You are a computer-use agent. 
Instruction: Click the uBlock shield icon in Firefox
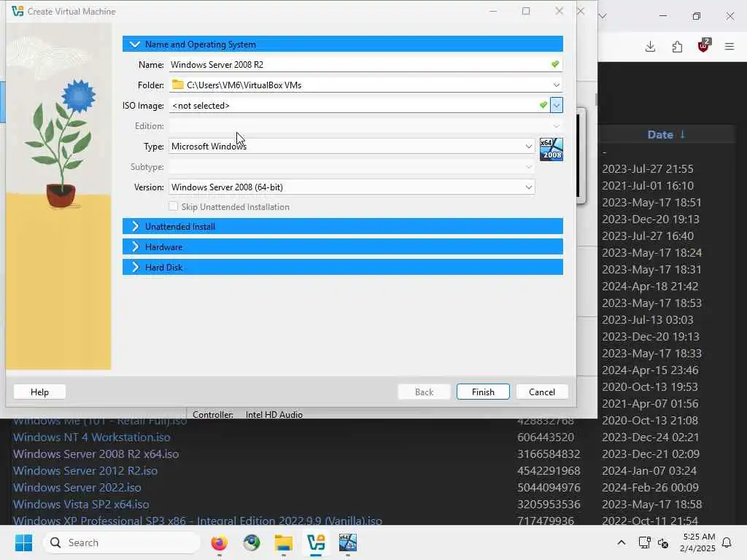(x=704, y=46)
